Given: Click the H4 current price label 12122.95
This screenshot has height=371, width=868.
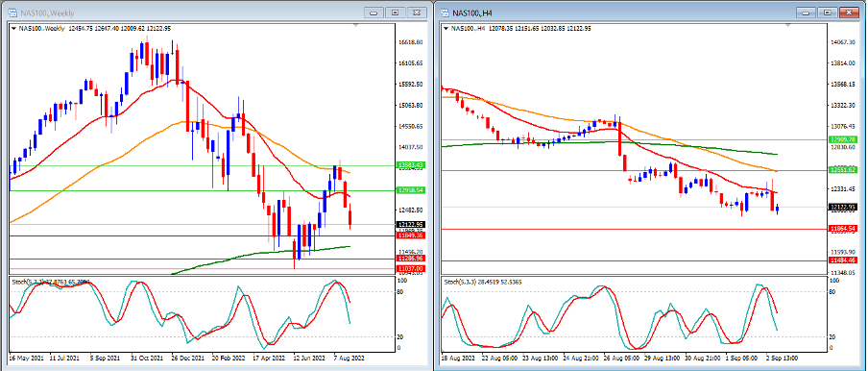Looking at the screenshot, I should pyautogui.click(x=843, y=207).
